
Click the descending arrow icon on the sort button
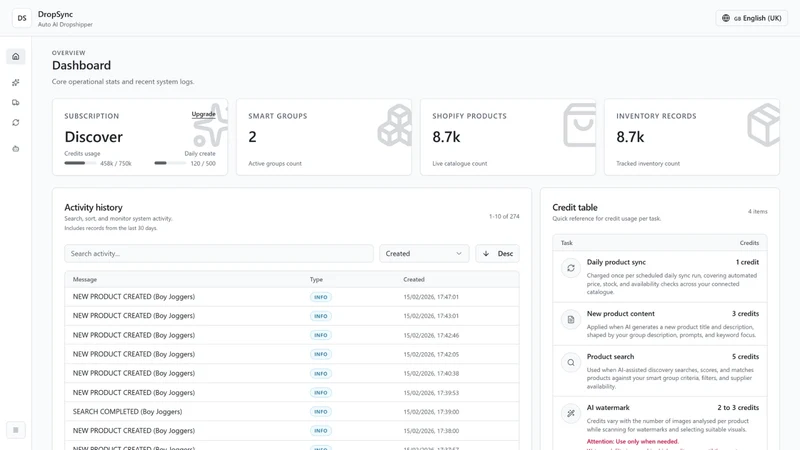[x=486, y=254]
